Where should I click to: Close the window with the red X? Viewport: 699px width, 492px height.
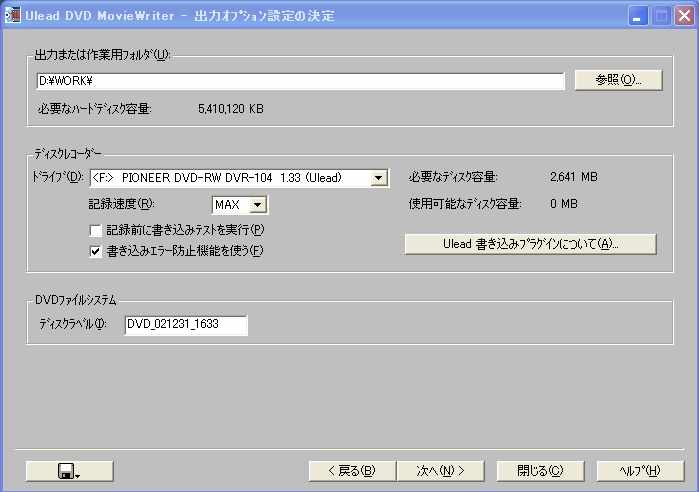pyautogui.click(x=684, y=16)
